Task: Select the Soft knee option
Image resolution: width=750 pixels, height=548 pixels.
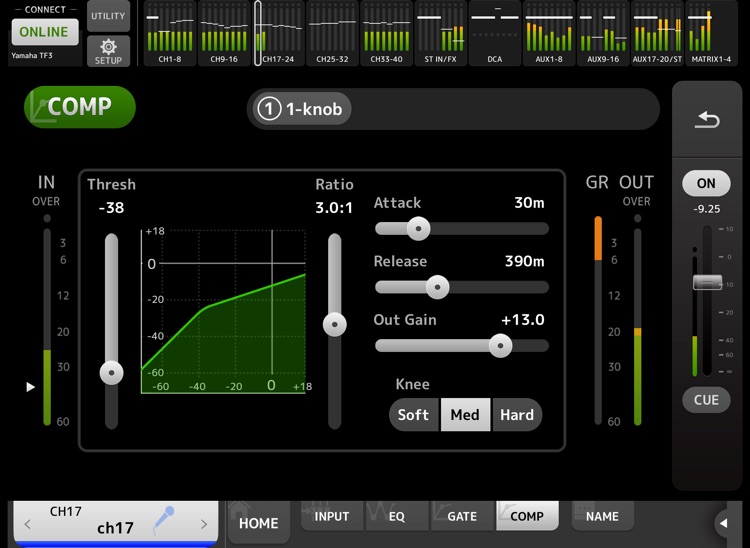Action: click(x=413, y=415)
